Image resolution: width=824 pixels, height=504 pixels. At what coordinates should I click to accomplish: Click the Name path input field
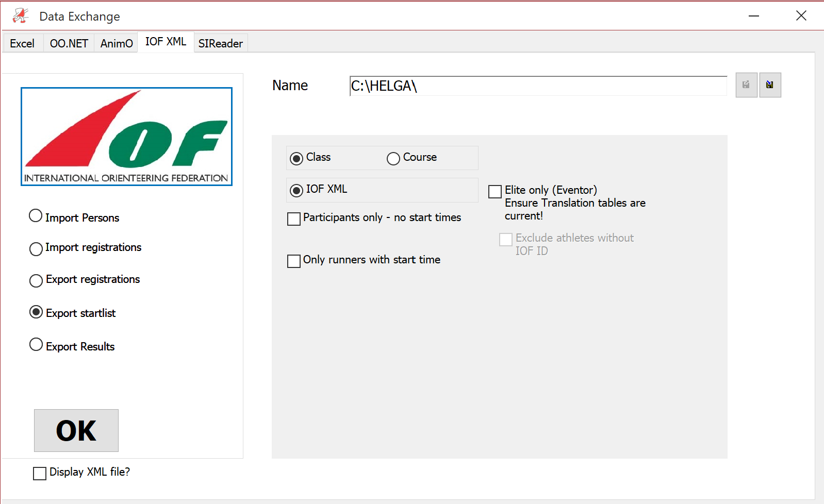(538, 86)
